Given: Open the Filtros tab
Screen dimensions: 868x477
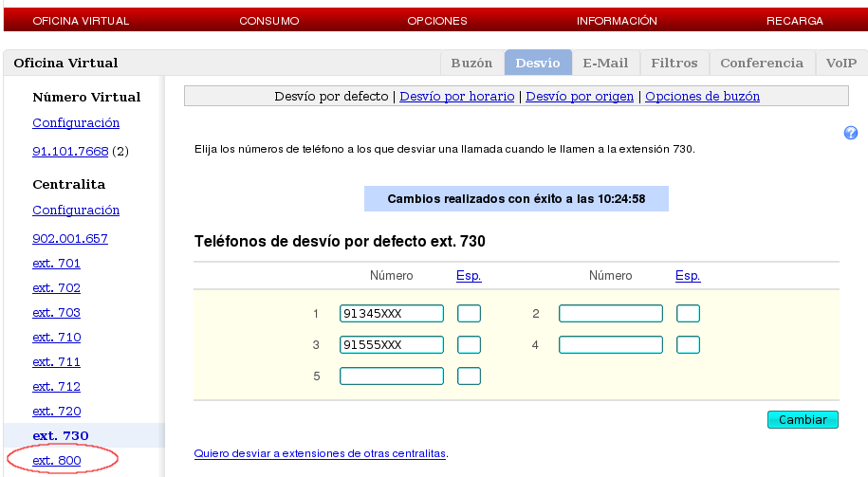Looking at the screenshot, I should pyautogui.click(x=674, y=64).
